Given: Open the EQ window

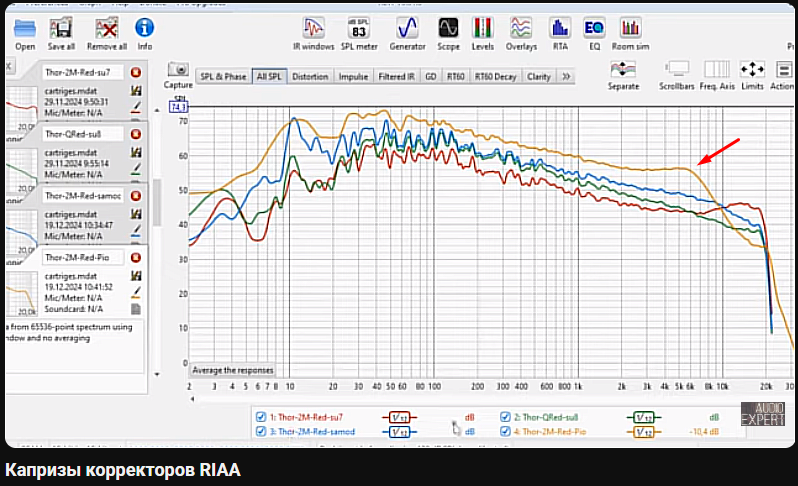Looking at the screenshot, I should tap(594, 28).
